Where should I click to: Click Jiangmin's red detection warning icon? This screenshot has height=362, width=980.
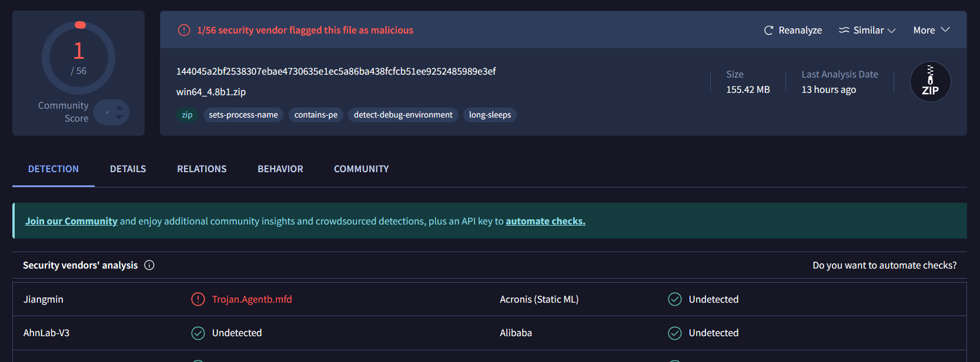click(x=198, y=299)
